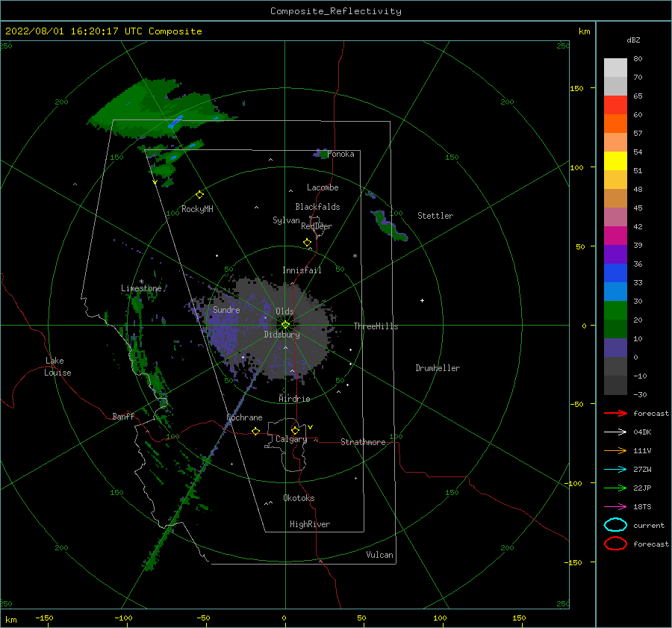Click the yellow diamond marker below RedDeer
Screen dimensions: 672x628
pos(308,243)
